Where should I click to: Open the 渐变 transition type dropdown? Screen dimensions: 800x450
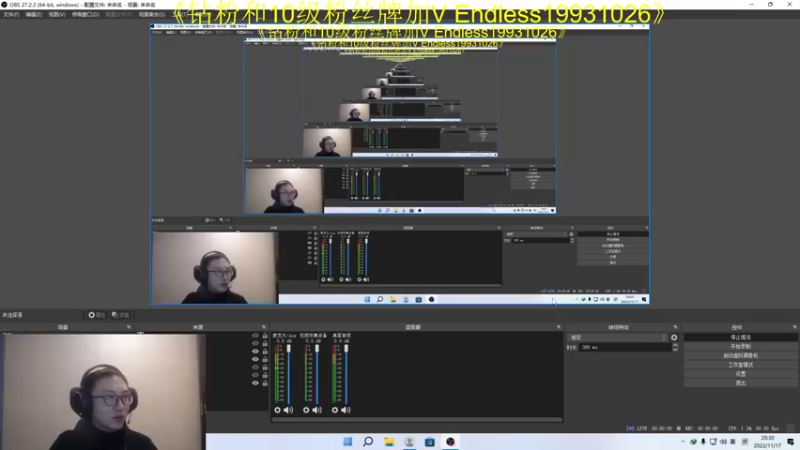(x=617, y=337)
